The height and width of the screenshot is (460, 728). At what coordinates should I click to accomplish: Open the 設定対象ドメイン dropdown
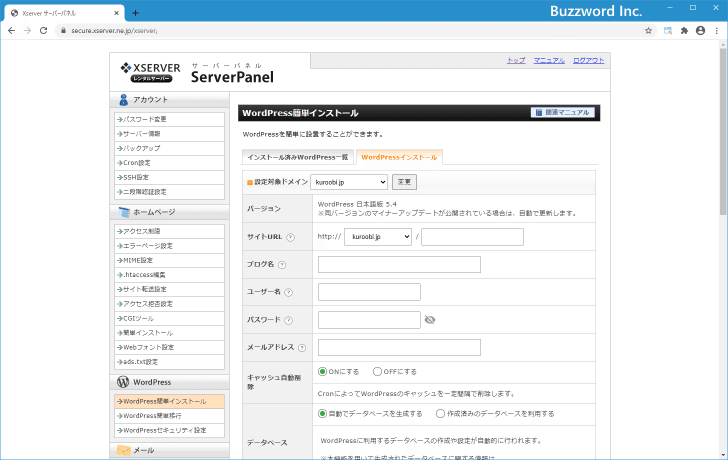(x=349, y=182)
